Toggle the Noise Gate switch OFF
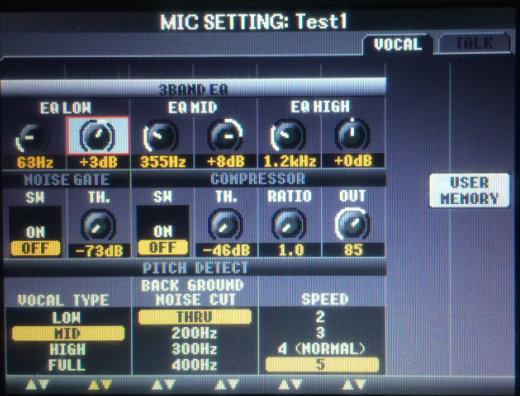Screen dimensions: 520x396 click(35, 248)
